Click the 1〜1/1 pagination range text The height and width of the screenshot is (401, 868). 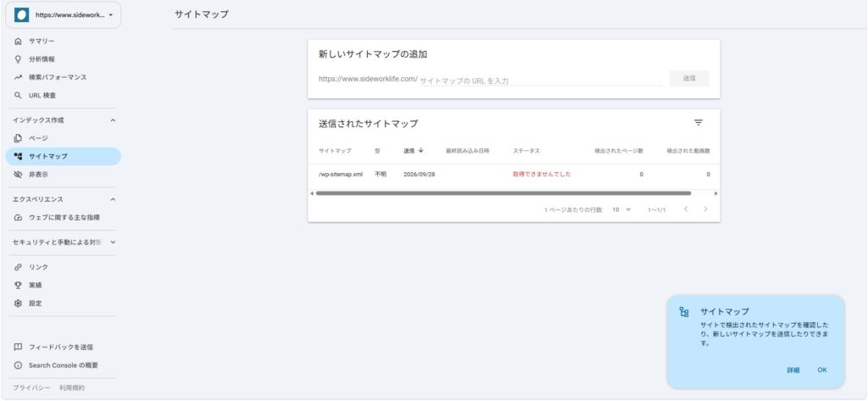coord(657,210)
